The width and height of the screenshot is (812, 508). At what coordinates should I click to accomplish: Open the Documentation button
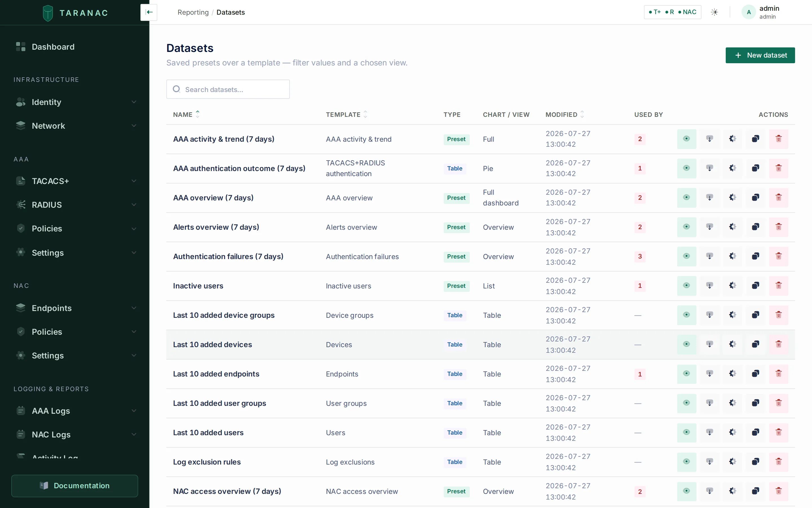point(74,485)
